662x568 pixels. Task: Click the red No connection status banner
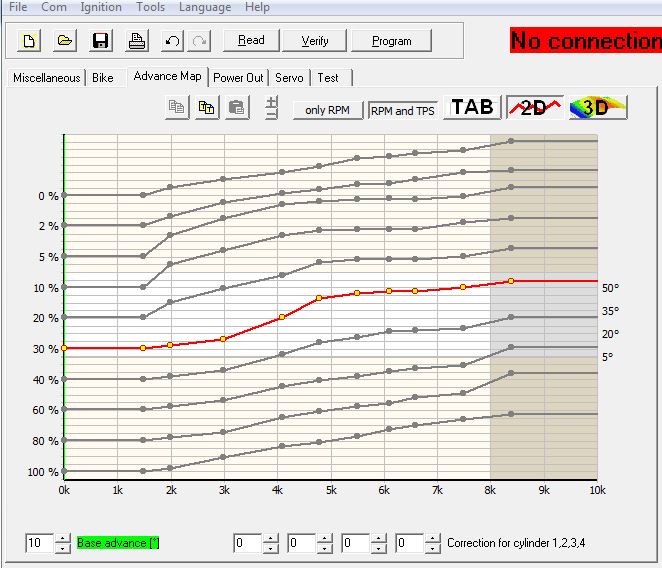tap(586, 41)
